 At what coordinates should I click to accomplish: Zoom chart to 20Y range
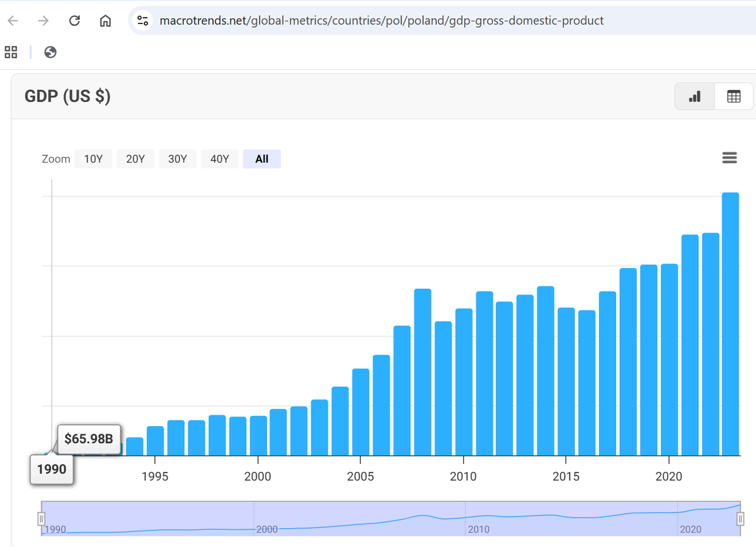(x=135, y=159)
